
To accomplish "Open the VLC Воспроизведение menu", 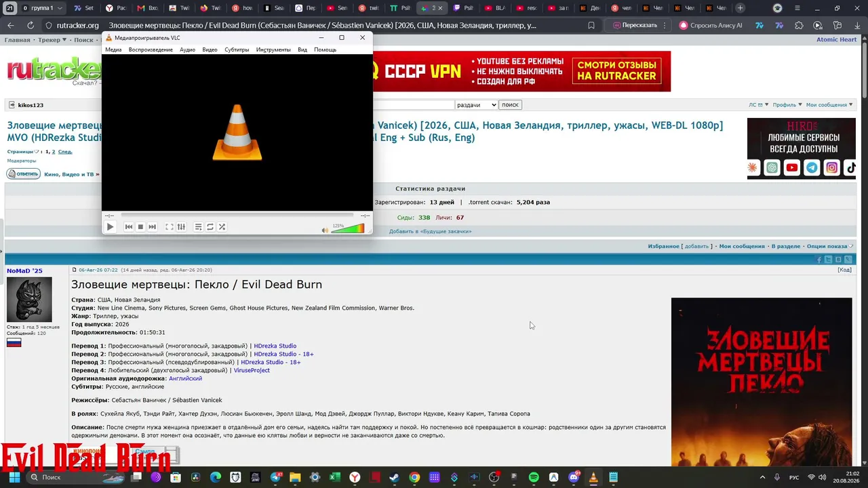I will pyautogui.click(x=151, y=49).
